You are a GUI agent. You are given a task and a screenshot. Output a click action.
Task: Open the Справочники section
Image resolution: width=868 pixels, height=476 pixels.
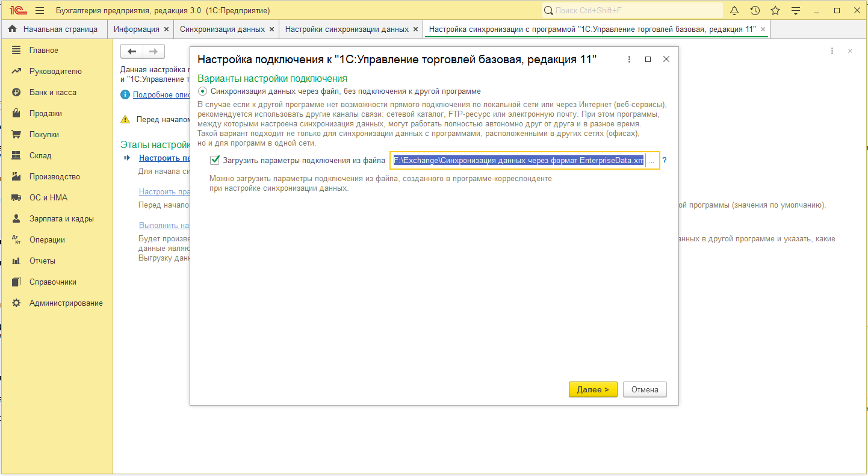57,282
